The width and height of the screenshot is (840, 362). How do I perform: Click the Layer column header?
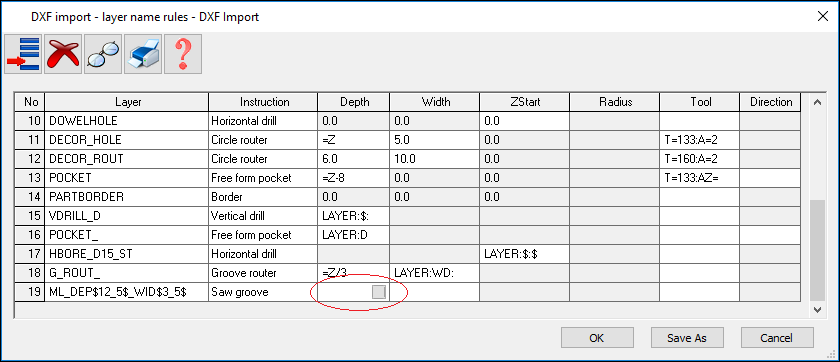pyautogui.click(x=127, y=102)
